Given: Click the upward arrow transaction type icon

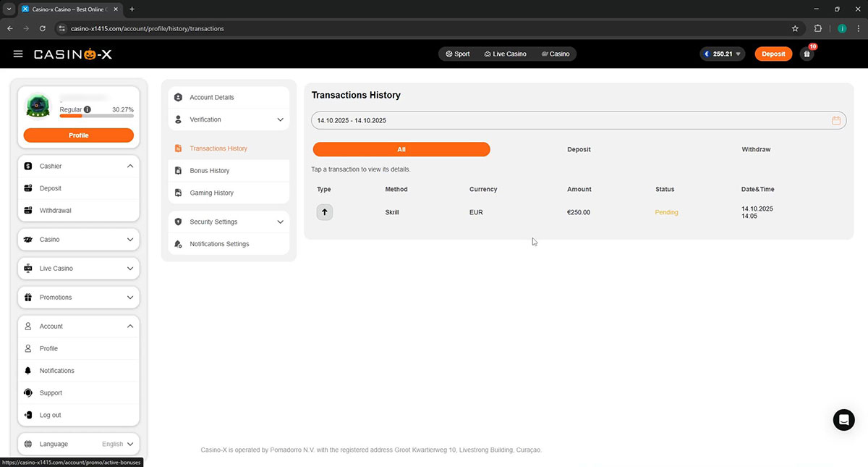Looking at the screenshot, I should coord(325,212).
